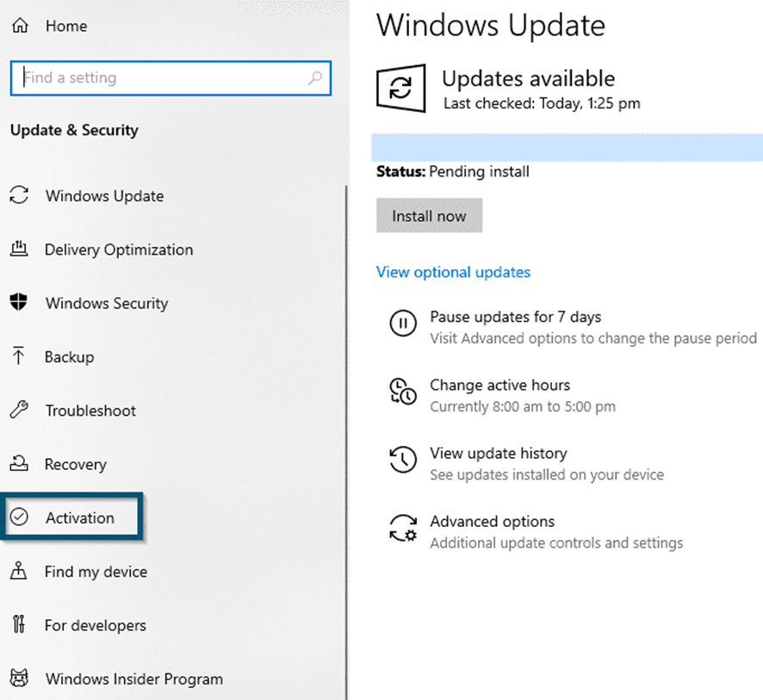Click the Delivery Optimization icon
Image resolution: width=763 pixels, height=700 pixels.
click(19, 249)
